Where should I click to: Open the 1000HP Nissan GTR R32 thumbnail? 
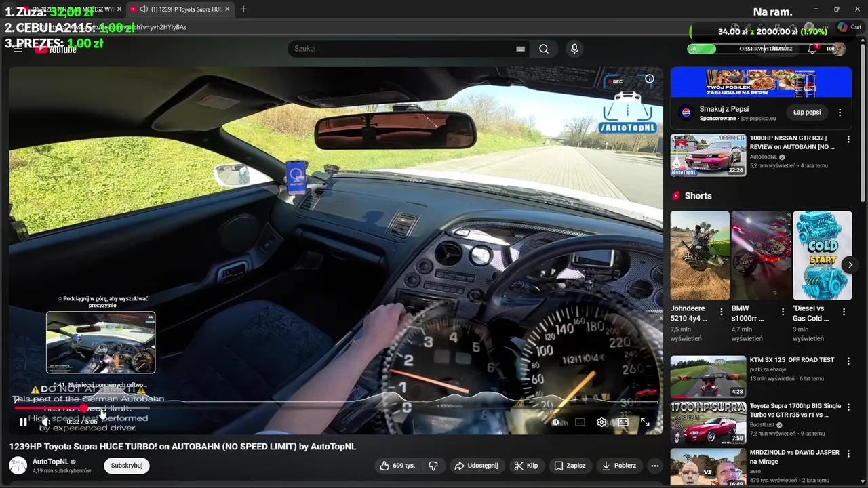[x=708, y=155]
